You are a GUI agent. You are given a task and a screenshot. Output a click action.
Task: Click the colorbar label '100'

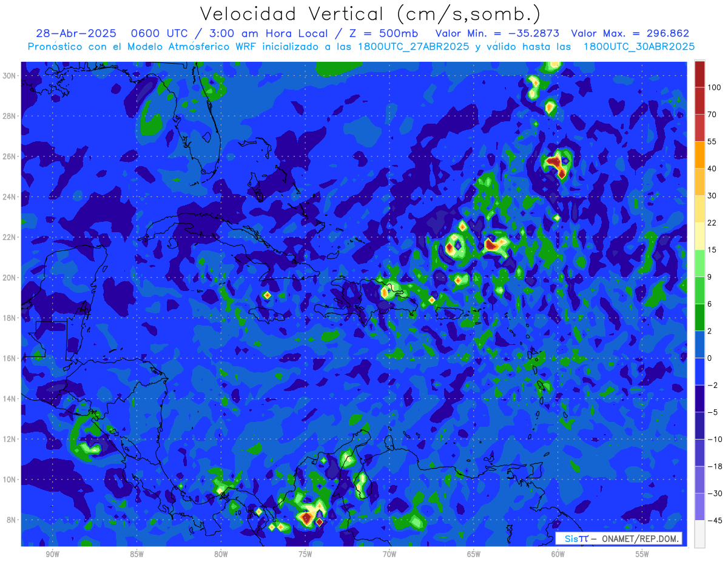point(714,88)
